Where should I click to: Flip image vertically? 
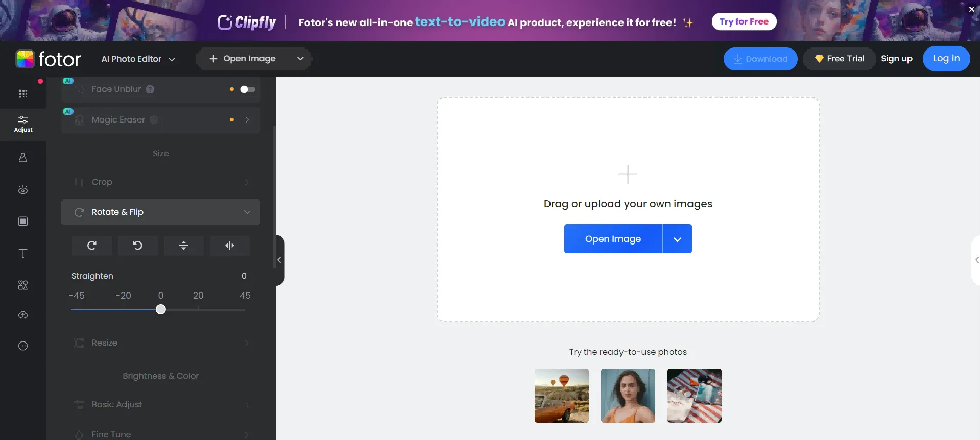point(184,246)
